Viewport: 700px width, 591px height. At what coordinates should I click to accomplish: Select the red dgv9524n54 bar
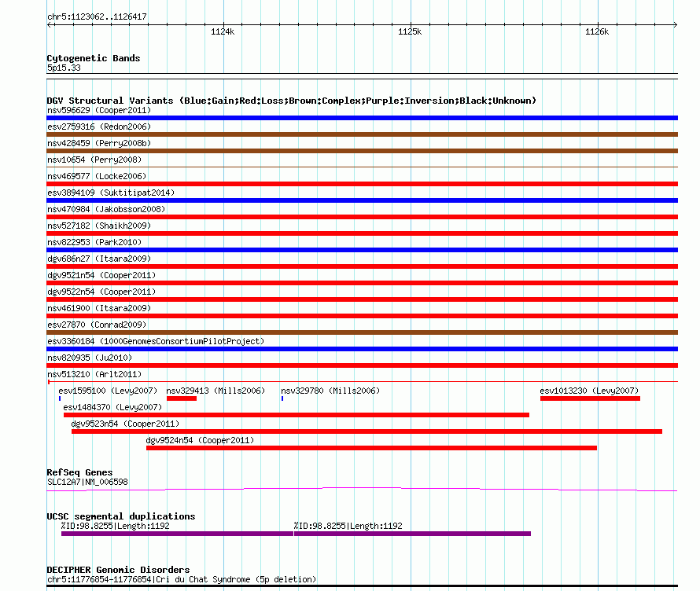[x=371, y=448]
